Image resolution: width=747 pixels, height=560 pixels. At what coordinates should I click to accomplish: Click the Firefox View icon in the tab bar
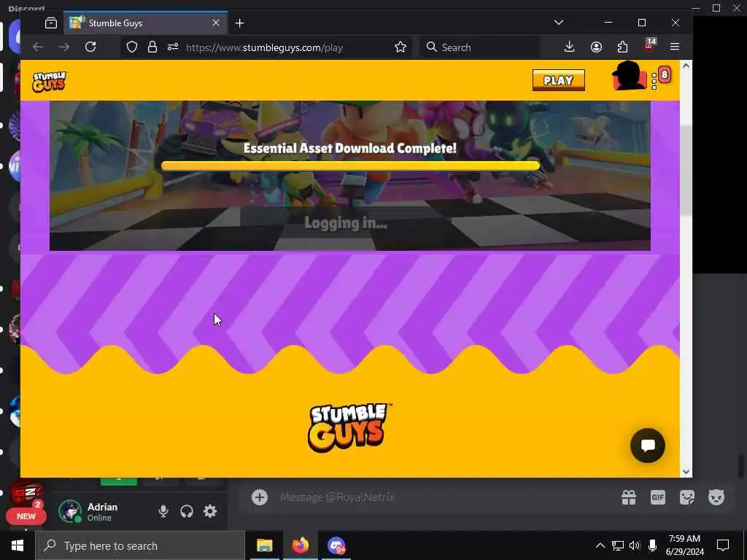point(51,23)
